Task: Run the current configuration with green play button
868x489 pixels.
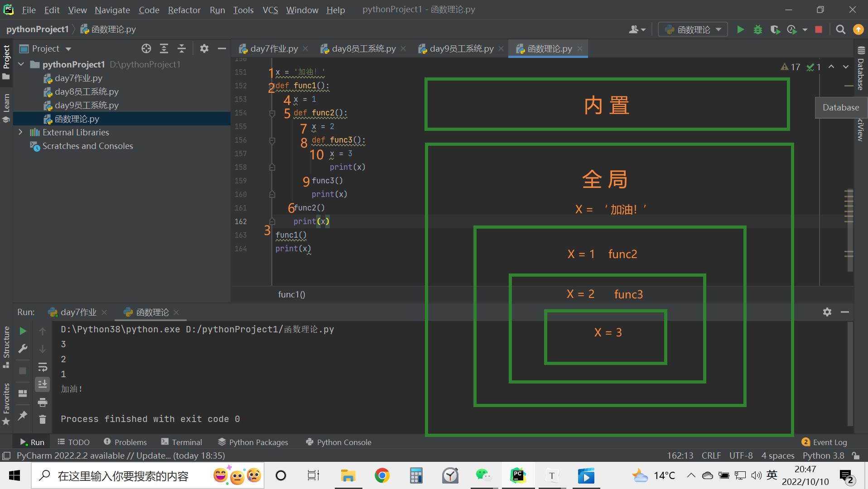Action: click(x=740, y=29)
